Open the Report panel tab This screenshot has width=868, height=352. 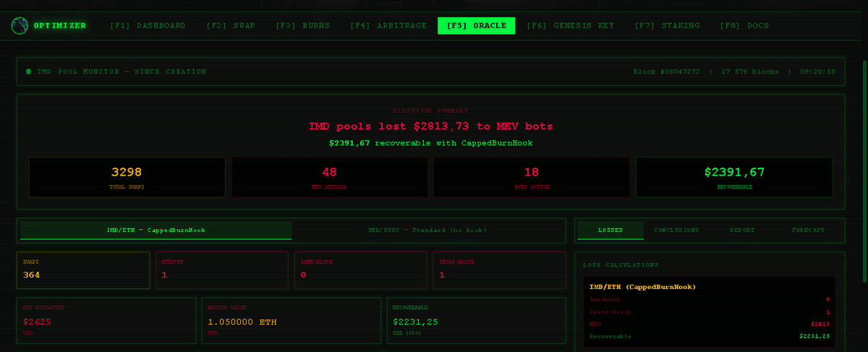pyautogui.click(x=742, y=230)
